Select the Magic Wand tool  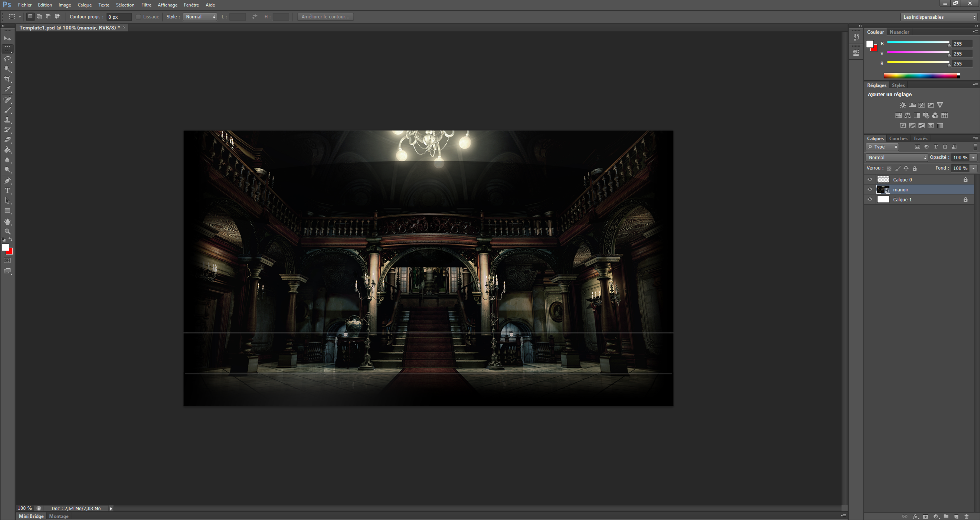pyautogui.click(x=8, y=69)
